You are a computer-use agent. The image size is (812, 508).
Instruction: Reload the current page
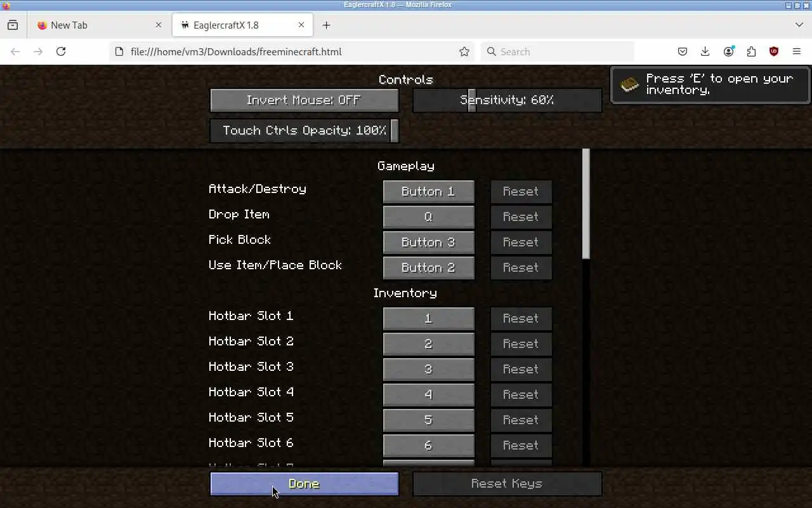[x=61, y=51]
